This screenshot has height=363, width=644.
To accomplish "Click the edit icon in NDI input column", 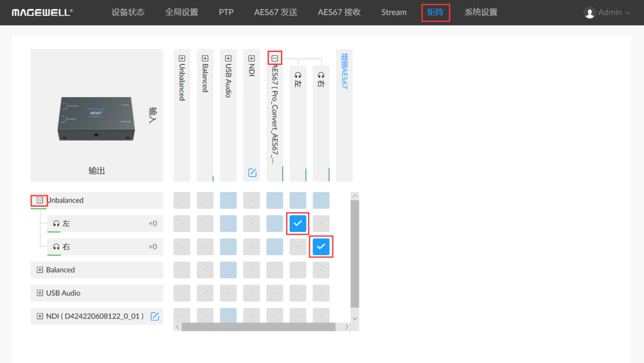I will tap(252, 173).
